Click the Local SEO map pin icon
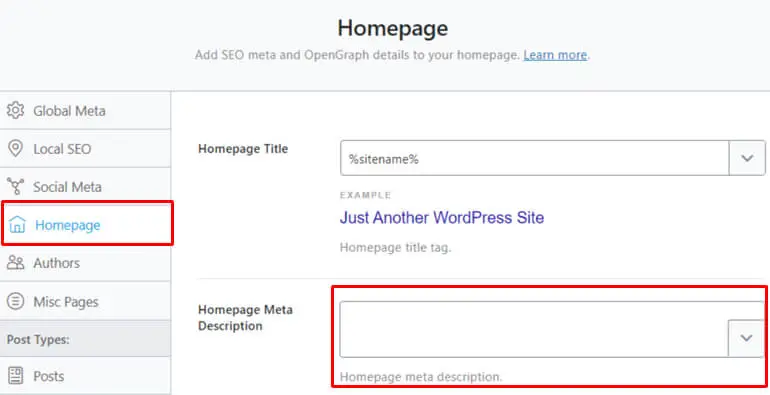The width and height of the screenshot is (770, 395). (x=15, y=148)
